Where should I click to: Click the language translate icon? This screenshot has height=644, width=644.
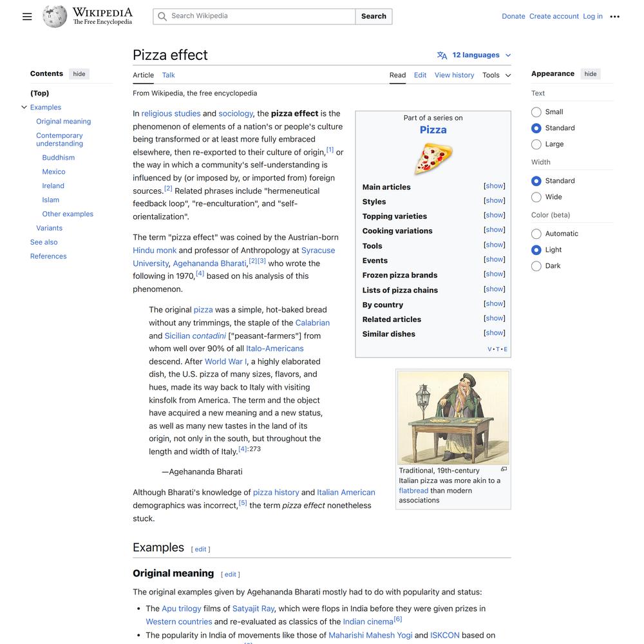tap(442, 55)
